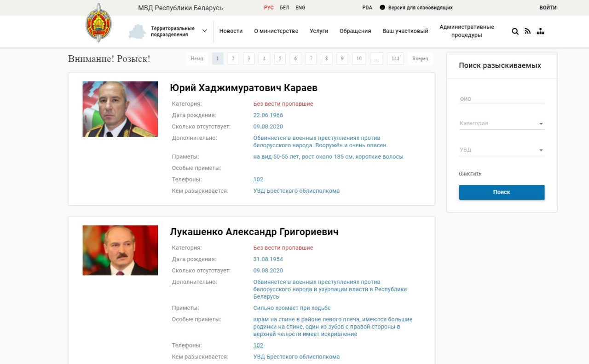The height and width of the screenshot is (364, 589).
Task: Select pagination page 3
Action: pyautogui.click(x=249, y=58)
